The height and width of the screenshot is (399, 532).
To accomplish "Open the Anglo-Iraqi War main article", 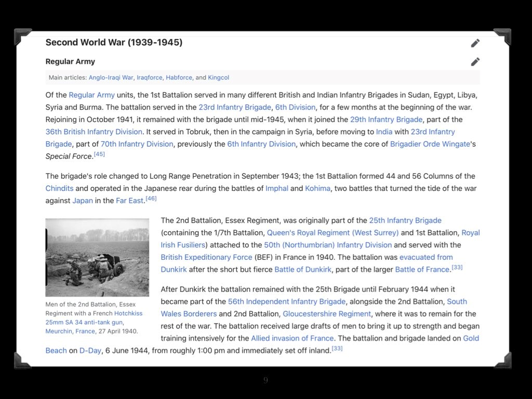I will (x=111, y=77).
